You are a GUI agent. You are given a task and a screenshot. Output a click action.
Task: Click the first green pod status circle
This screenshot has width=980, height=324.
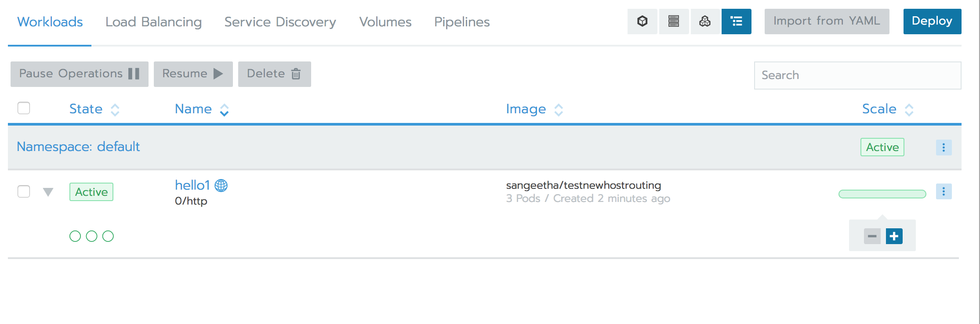(76, 236)
